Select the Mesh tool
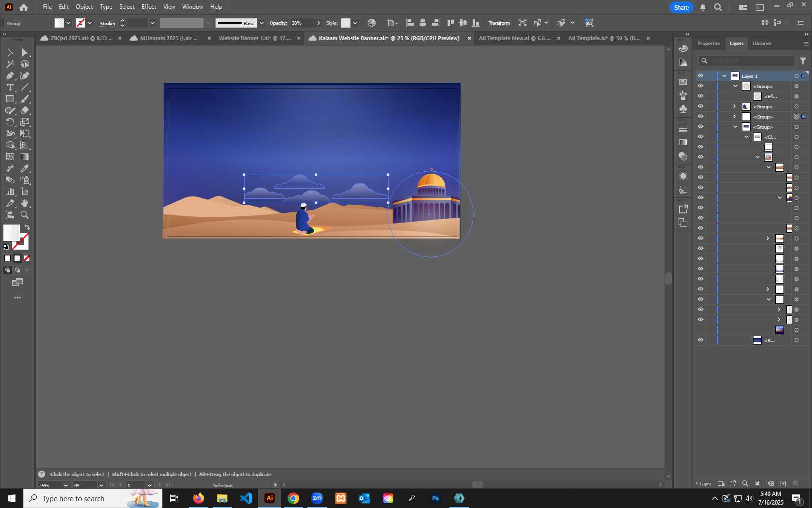The image size is (812, 508). click(x=10, y=157)
